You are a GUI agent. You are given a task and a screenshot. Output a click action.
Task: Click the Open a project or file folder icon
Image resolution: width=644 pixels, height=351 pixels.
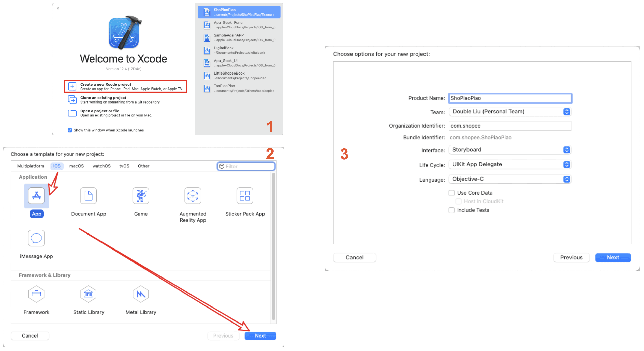tap(72, 113)
